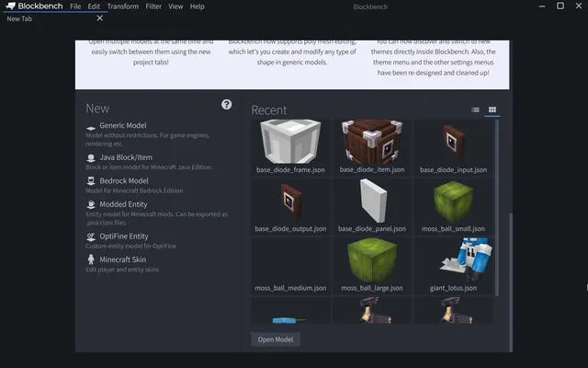Select the Modded Entity icon
The height and width of the screenshot is (368, 588).
91,204
